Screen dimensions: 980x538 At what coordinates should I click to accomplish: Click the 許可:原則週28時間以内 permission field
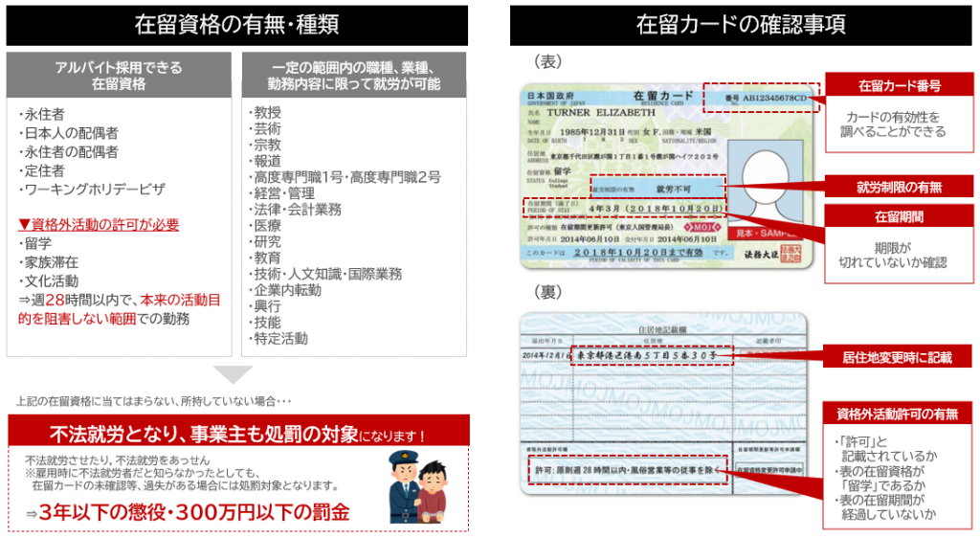[628, 470]
